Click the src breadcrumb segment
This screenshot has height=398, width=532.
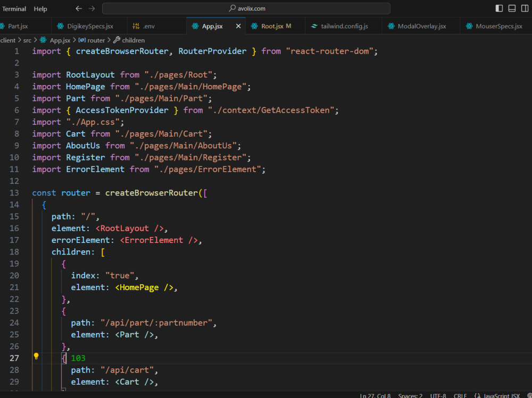[x=27, y=40]
